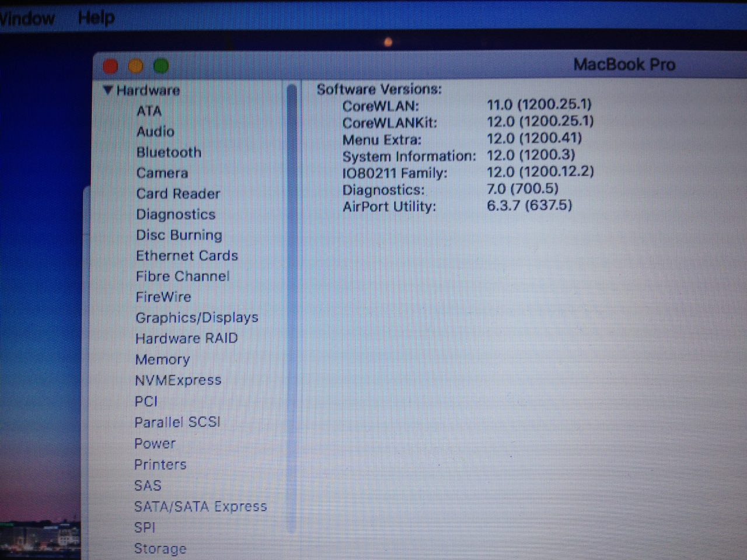Click the IO80211 Family version 12.0 (1200.12.2)

[x=540, y=171]
